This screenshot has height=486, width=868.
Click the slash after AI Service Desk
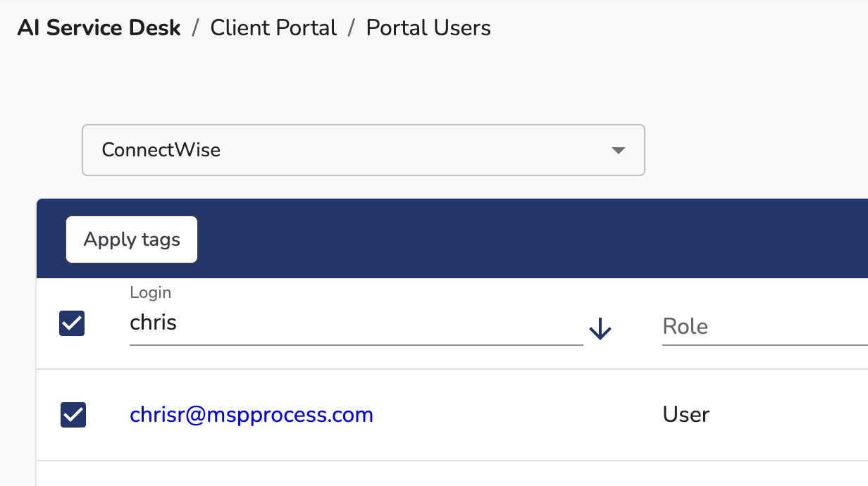click(196, 28)
